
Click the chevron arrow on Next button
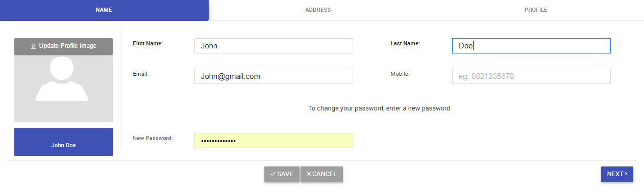[x=626, y=174]
